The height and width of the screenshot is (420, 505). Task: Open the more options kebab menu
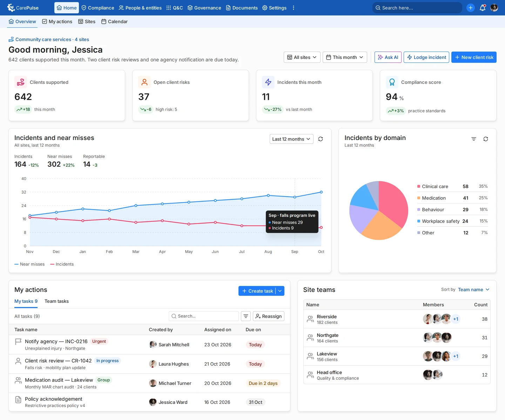pyautogui.click(x=294, y=8)
